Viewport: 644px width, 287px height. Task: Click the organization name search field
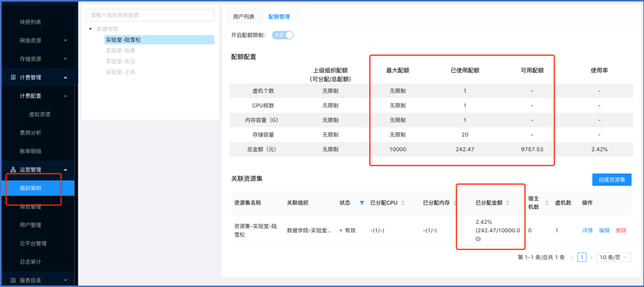tap(150, 15)
